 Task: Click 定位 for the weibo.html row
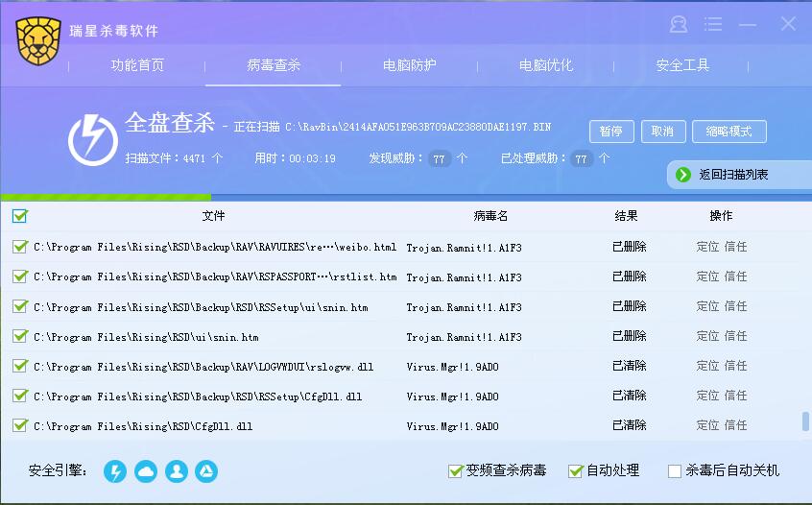coord(707,247)
